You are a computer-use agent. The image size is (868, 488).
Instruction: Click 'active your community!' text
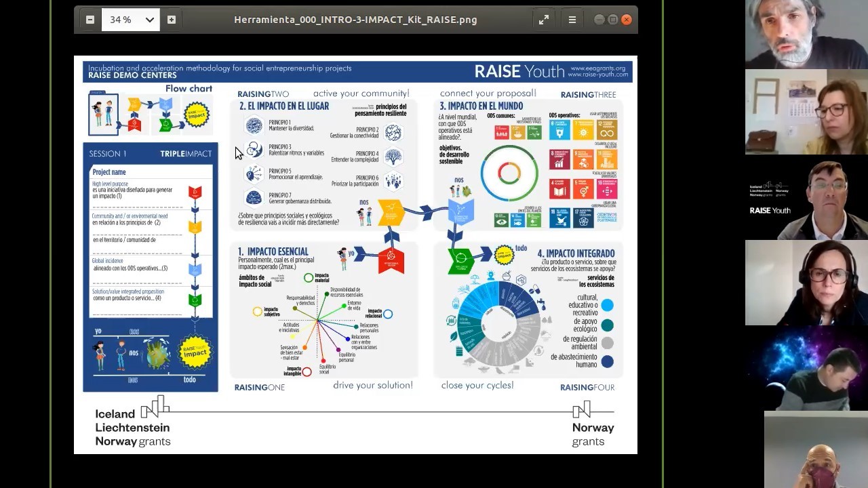click(x=361, y=94)
